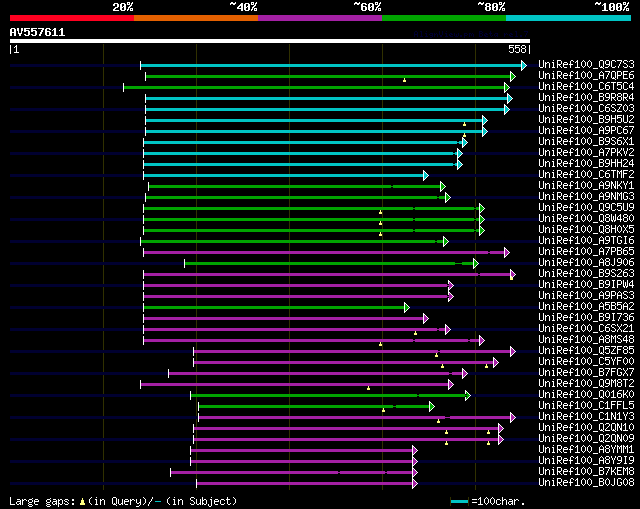This screenshot has height=509, width=640.
Task: Open the UniRef100_A8J906 label
Action: click(586, 263)
